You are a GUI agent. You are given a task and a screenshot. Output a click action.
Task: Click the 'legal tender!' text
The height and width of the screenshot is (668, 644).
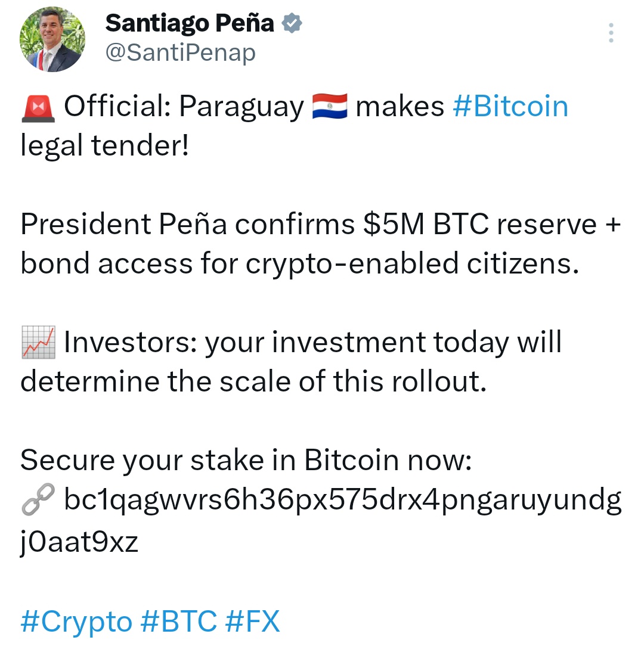coord(104,146)
